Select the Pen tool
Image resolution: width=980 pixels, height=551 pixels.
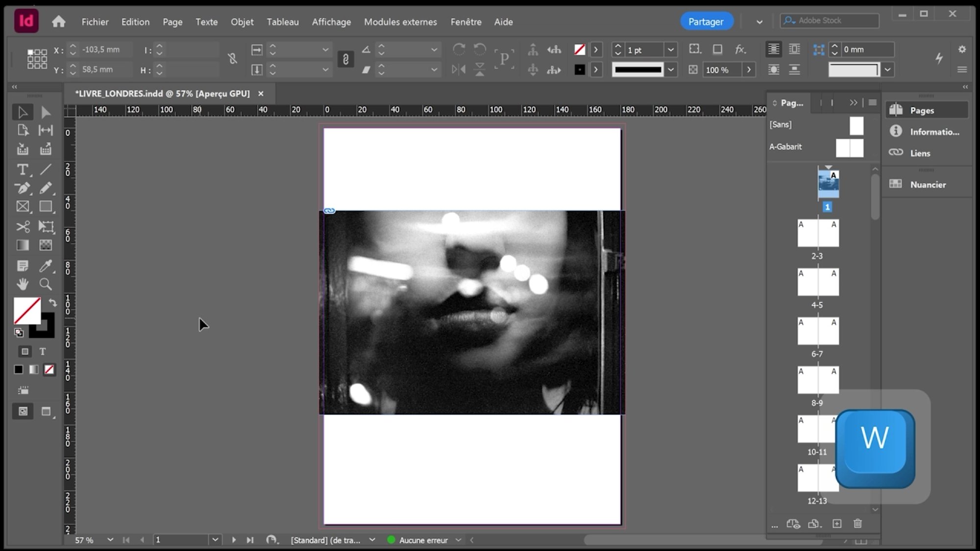pos(23,188)
